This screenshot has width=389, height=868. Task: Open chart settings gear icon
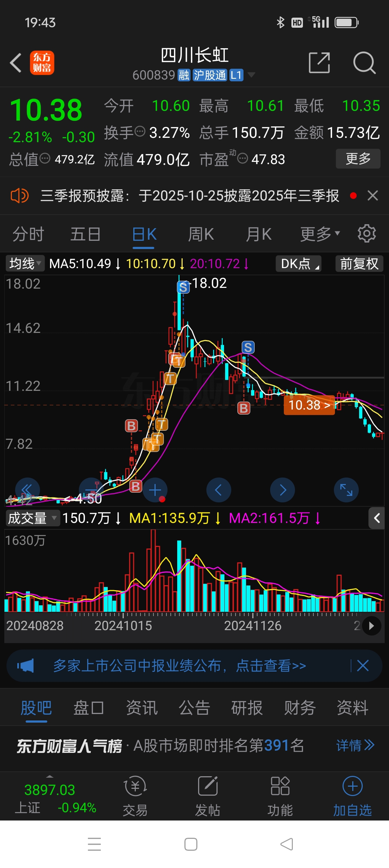click(367, 234)
